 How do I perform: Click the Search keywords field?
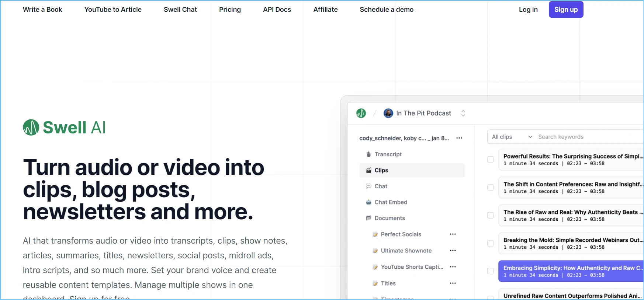click(590, 137)
